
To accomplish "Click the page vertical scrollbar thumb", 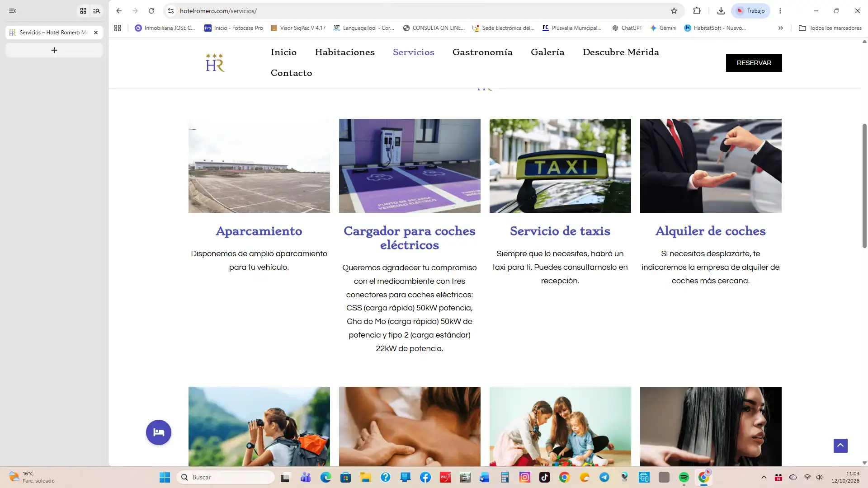I will [x=864, y=186].
